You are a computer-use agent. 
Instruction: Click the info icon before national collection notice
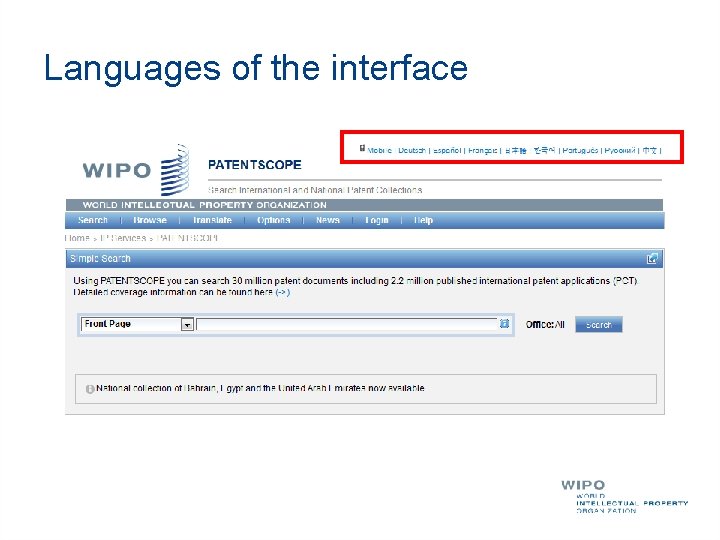(x=90, y=389)
